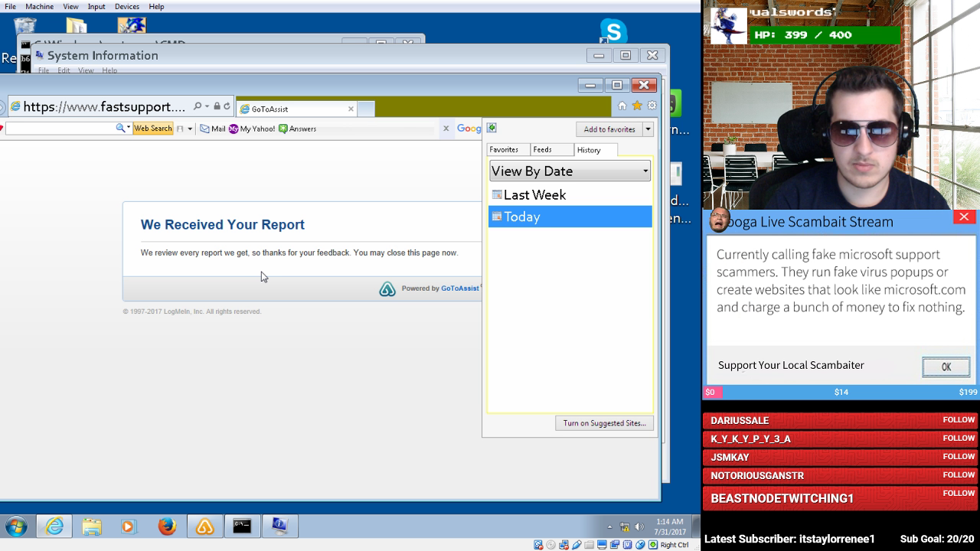Open the Internet Explorer Tools gear

click(652, 106)
